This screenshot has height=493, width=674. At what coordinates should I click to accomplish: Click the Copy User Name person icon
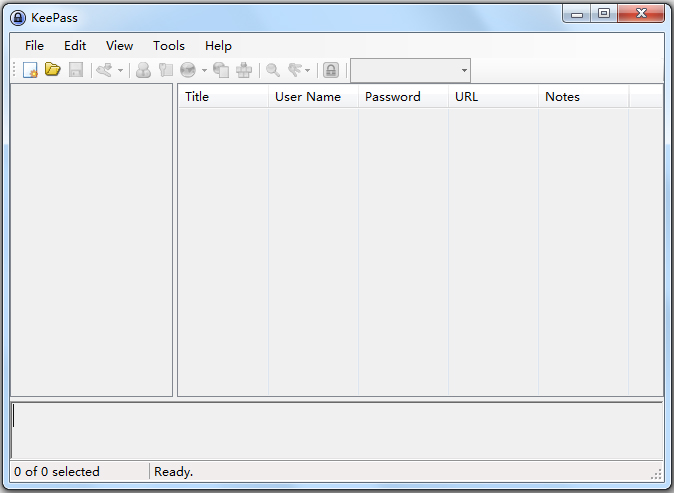point(143,70)
